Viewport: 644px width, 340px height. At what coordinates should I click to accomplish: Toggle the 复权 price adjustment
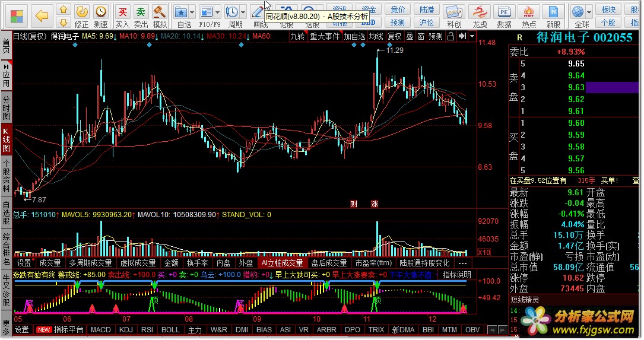395,37
